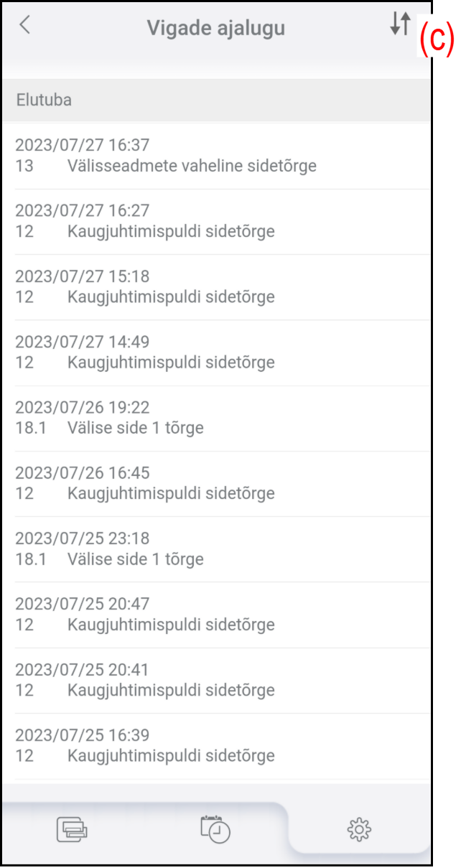
Task: Open the 2023/07/25 16:39 fault entry
Action: point(215,745)
